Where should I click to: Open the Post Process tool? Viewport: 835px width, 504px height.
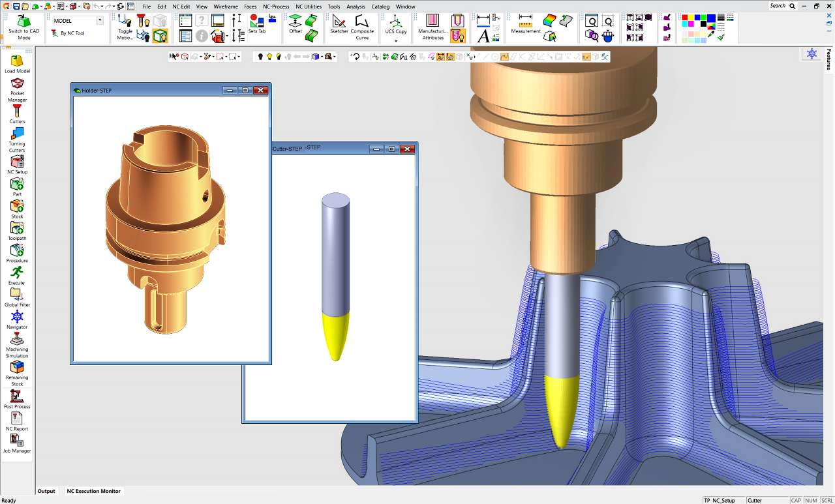pos(17,400)
